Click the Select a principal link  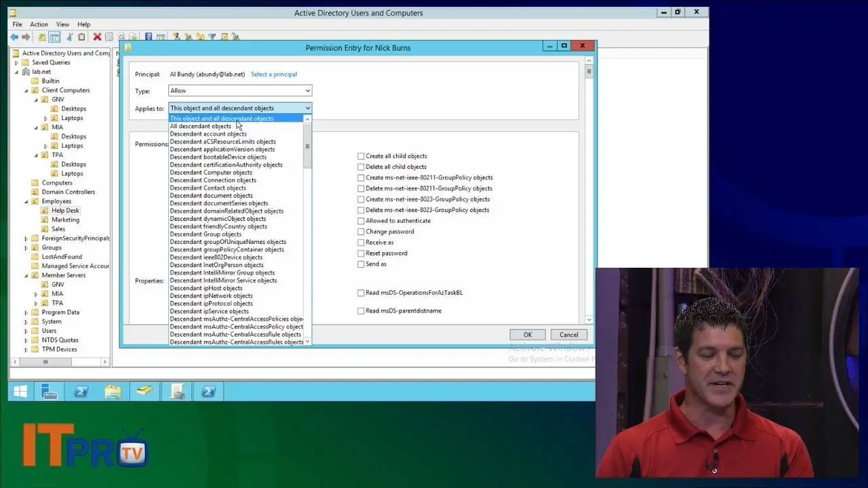274,75
